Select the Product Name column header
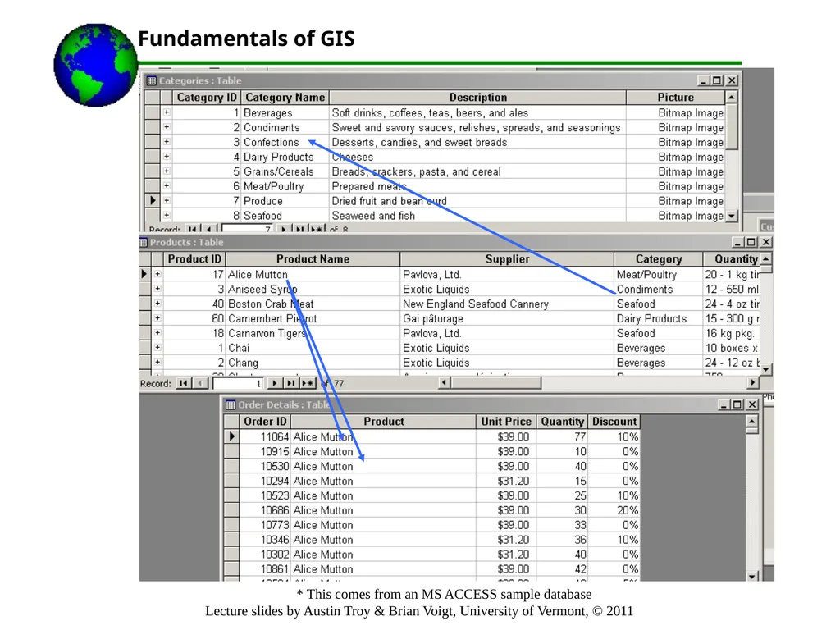The height and width of the screenshot is (630, 840). pos(313,259)
